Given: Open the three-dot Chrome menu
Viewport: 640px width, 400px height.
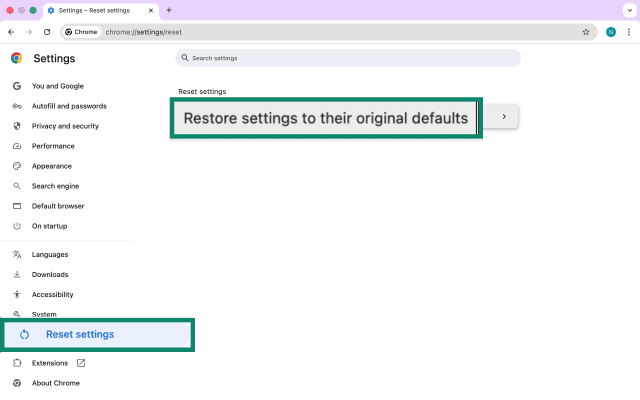Looking at the screenshot, I should pos(629,32).
